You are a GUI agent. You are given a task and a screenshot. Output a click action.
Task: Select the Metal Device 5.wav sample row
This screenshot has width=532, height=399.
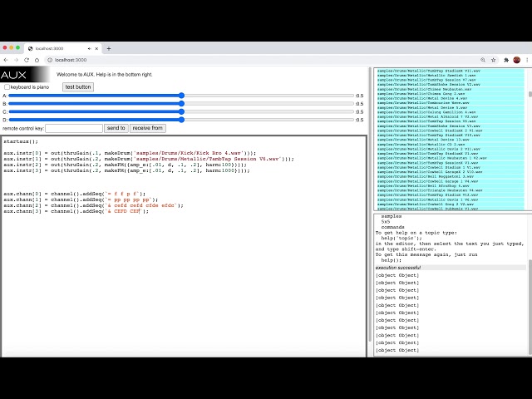click(x=451, y=107)
